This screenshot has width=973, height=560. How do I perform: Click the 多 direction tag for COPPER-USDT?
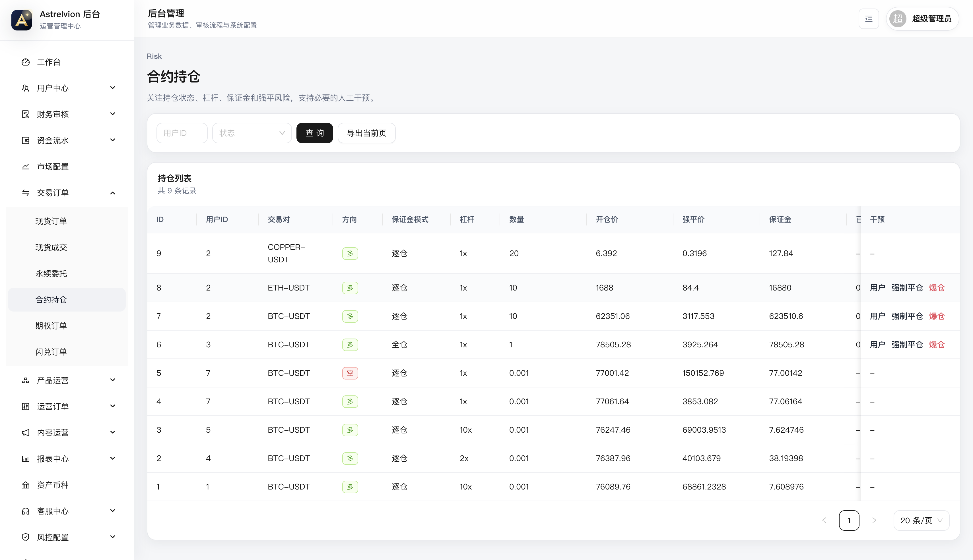[x=350, y=254]
